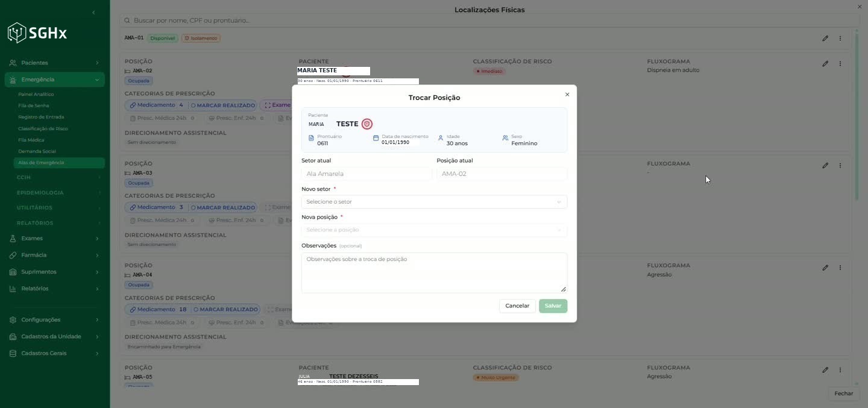Click the 'Encaminhado para Emergência' tag
Image resolution: width=868 pixels, height=408 pixels.
tap(164, 347)
